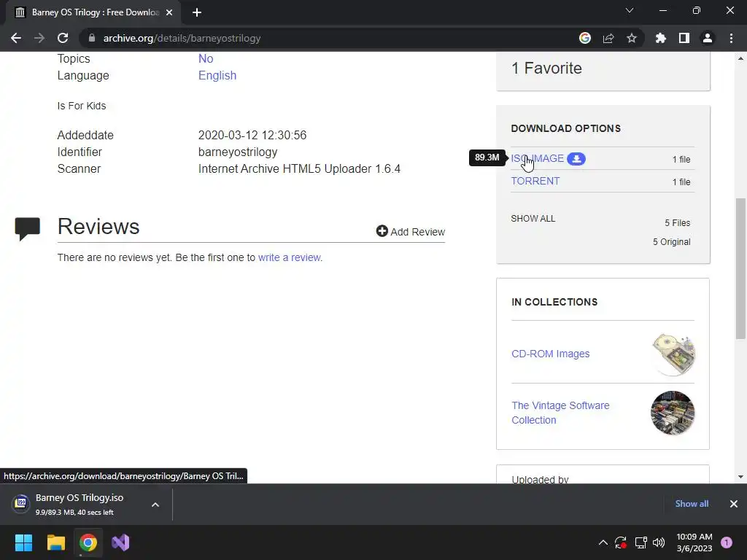
Task: Download the ISO IMAGE link
Action: click(x=537, y=158)
